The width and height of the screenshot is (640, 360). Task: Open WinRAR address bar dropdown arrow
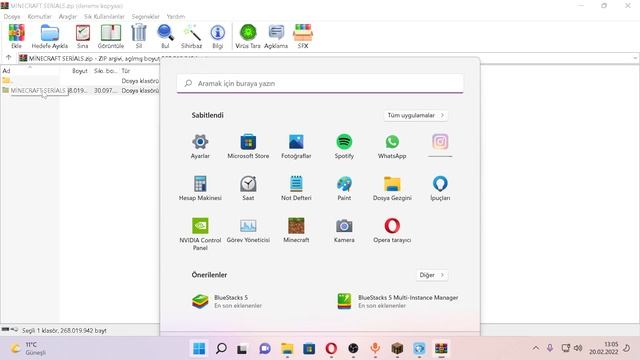(x=635, y=58)
